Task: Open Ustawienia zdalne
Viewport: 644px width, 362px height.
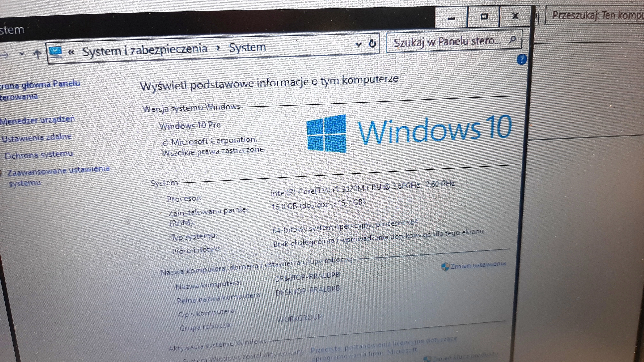Action: coord(37,137)
